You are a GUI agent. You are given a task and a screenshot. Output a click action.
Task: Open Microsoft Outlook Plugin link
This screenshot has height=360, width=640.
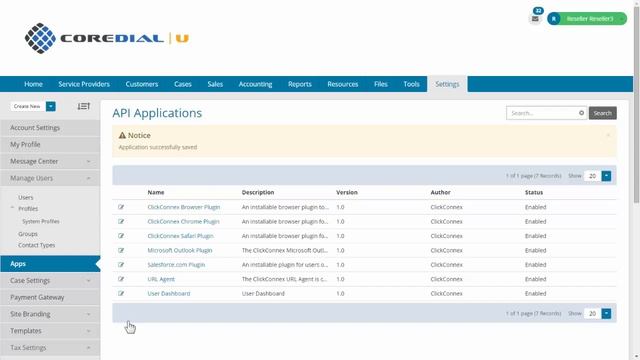pyautogui.click(x=180, y=250)
